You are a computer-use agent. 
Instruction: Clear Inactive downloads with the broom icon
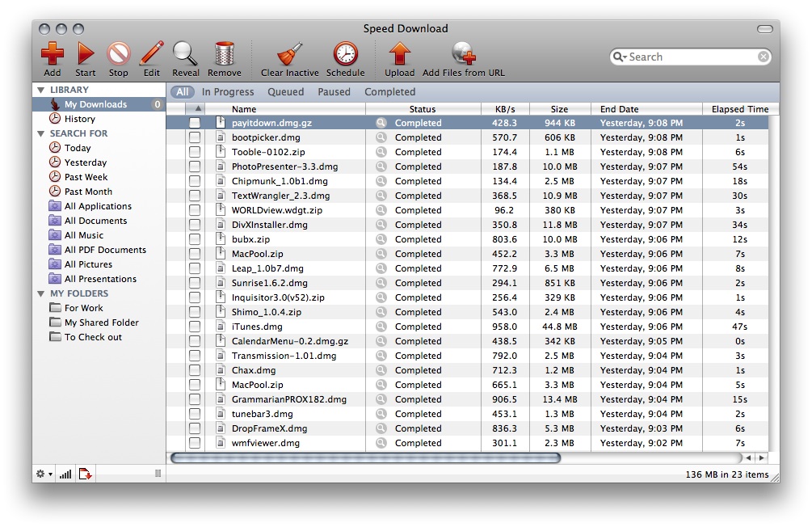point(289,54)
